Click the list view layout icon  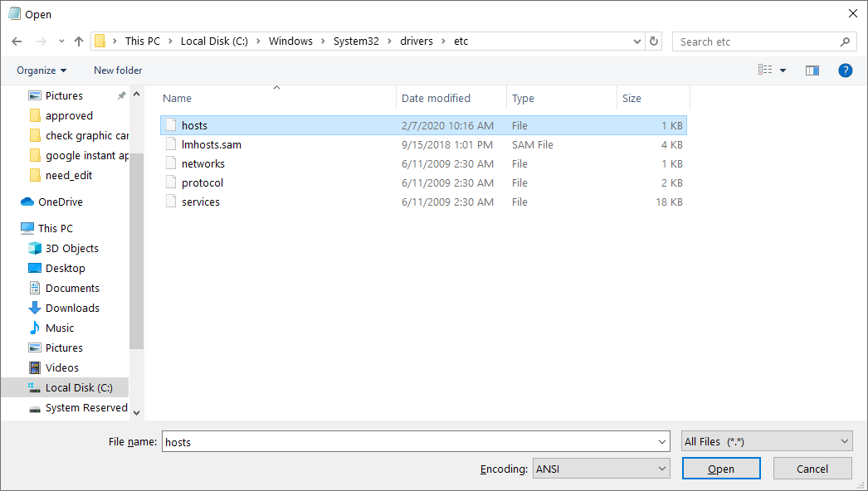(763, 70)
